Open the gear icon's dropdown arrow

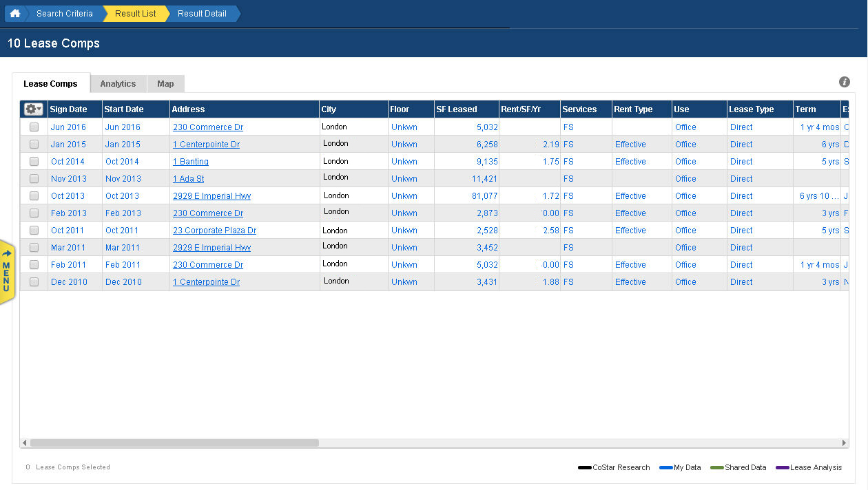click(40, 109)
